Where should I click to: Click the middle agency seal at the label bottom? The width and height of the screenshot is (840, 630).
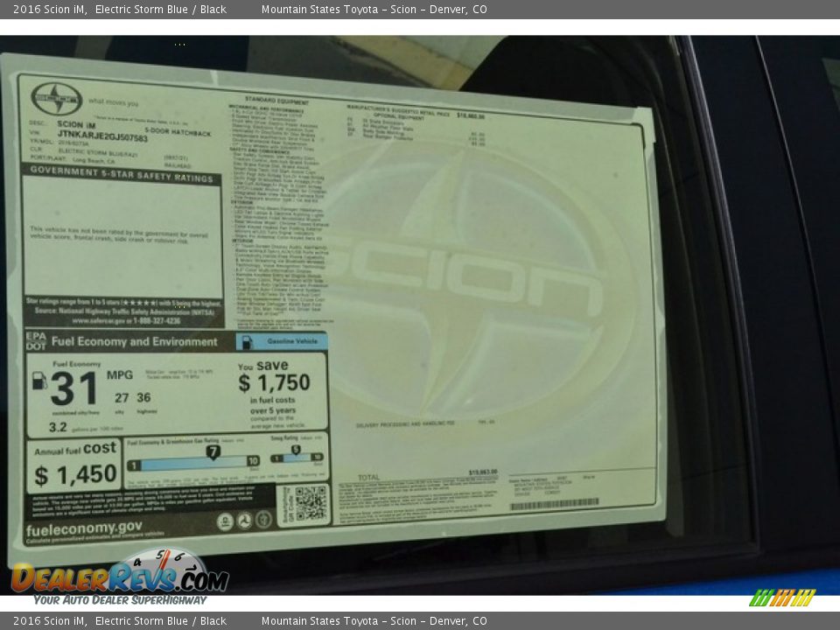click(244, 521)
